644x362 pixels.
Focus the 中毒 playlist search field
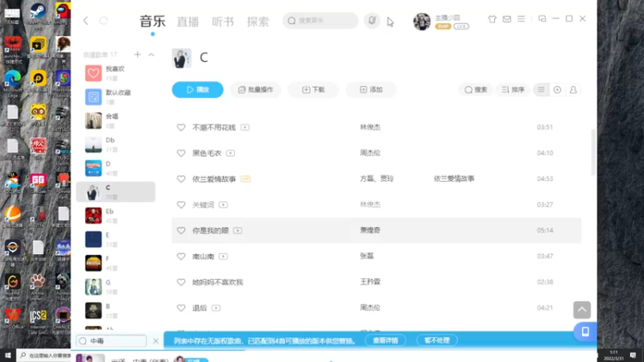pyautogui.click(x=111, y=340)
